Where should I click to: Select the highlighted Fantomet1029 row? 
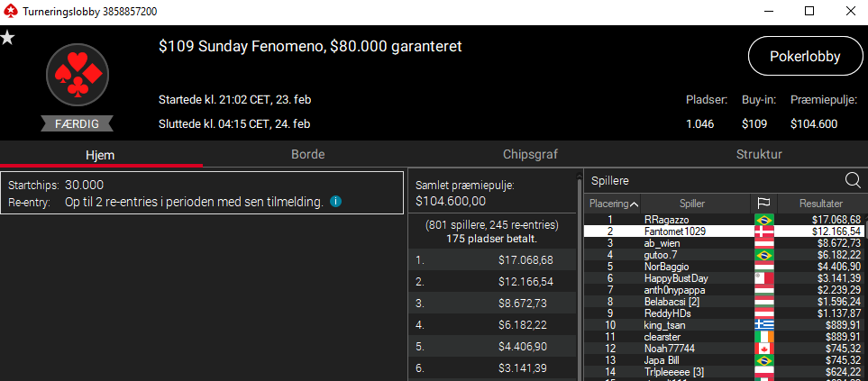pyautogui.click(x=724, y=231)
